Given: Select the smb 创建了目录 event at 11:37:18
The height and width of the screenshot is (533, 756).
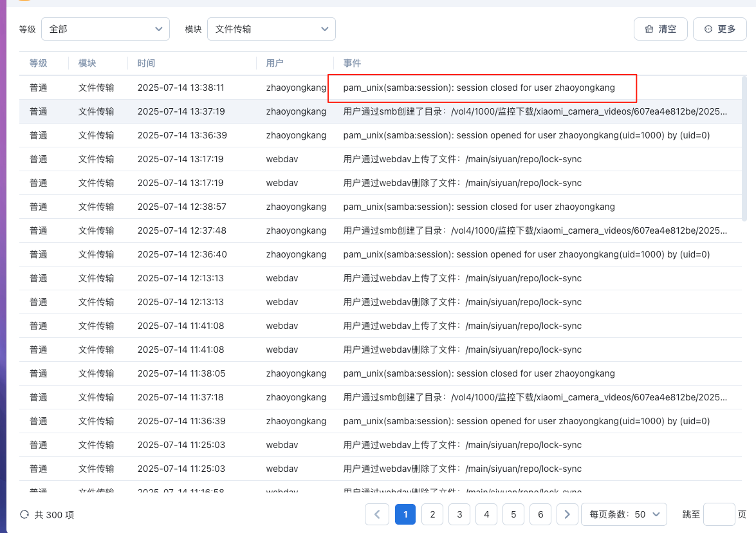Looking at the screenshot, I should pos(535,397).
